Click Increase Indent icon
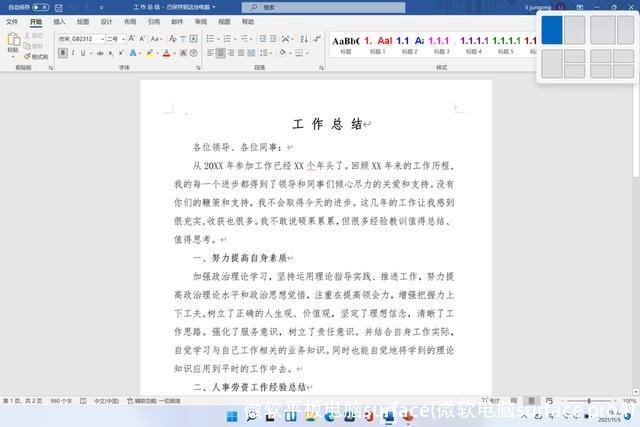Screen dimensions: 640x427 pos(273,39)
